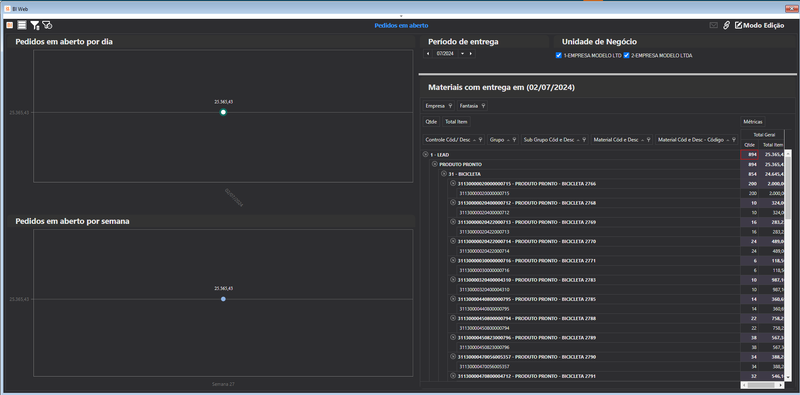Click the Qtde column header
Screen dimensions: 800x395
[749, 145]
